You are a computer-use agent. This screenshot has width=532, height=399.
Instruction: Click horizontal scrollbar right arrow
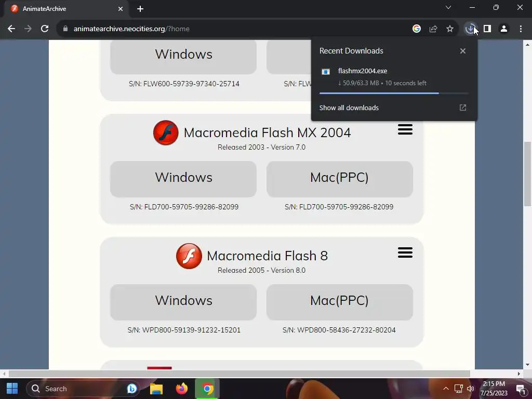519,374
